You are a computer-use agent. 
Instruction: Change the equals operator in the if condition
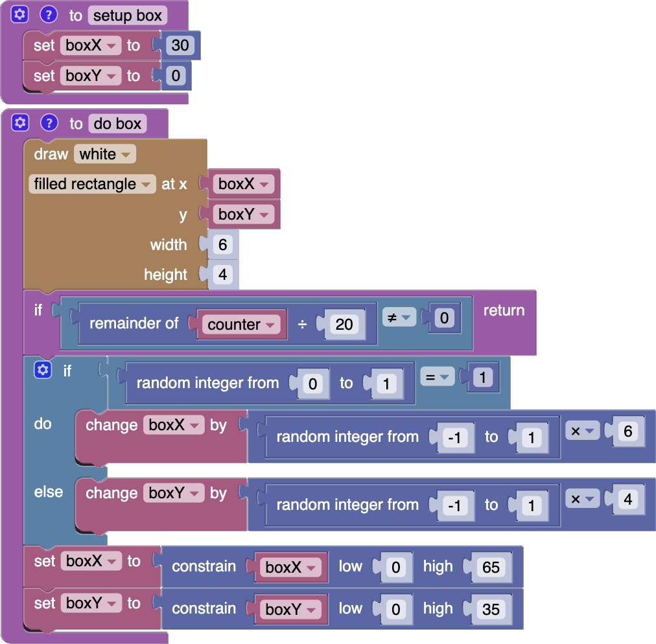(436, 376)
